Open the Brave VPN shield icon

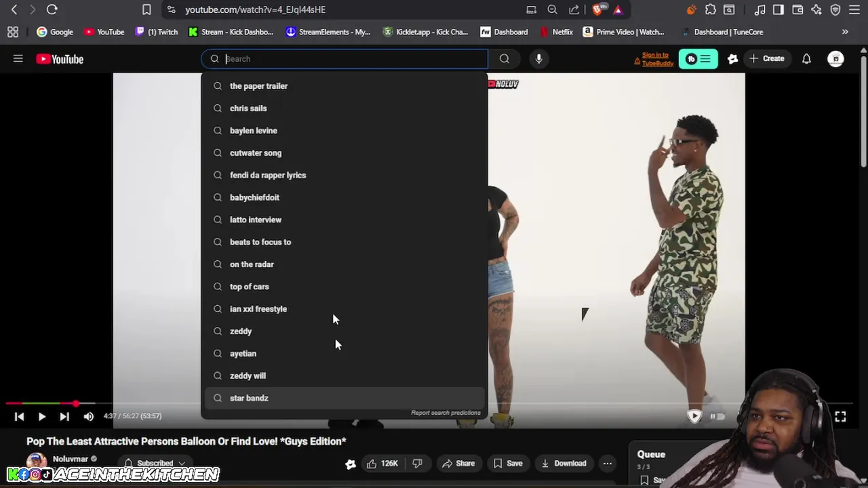point(835,9)
